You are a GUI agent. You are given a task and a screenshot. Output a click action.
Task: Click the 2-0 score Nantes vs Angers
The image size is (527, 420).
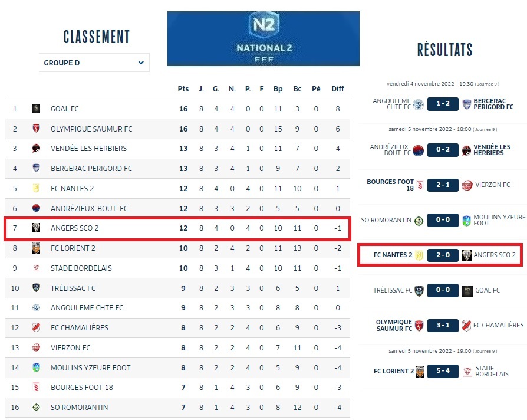click(443, 255)
